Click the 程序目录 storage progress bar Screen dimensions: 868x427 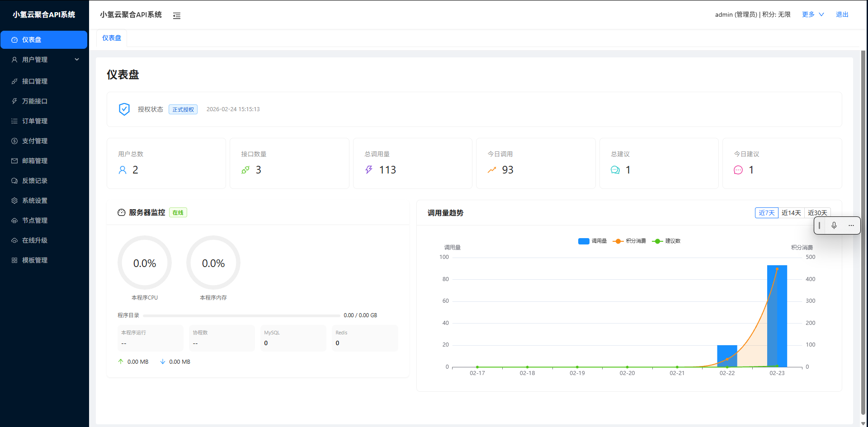coord(242,315)
